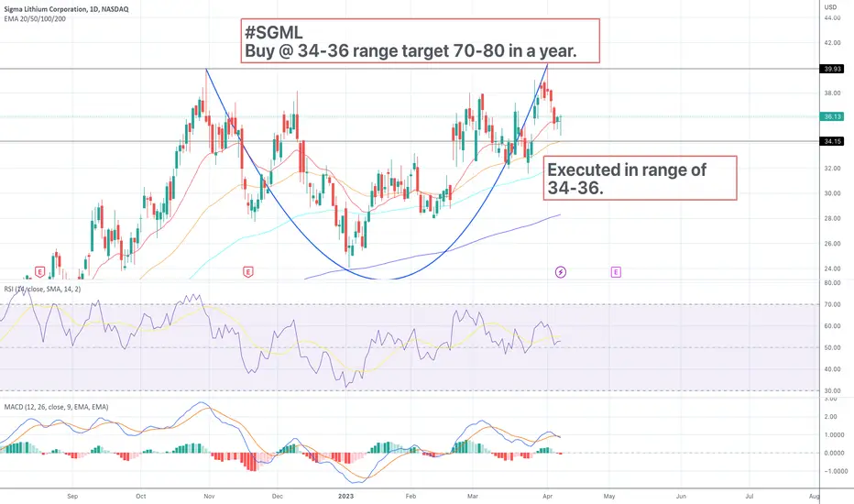Select the #SGML buy range annotation box
854x504 pixels.
click(420, 41)
